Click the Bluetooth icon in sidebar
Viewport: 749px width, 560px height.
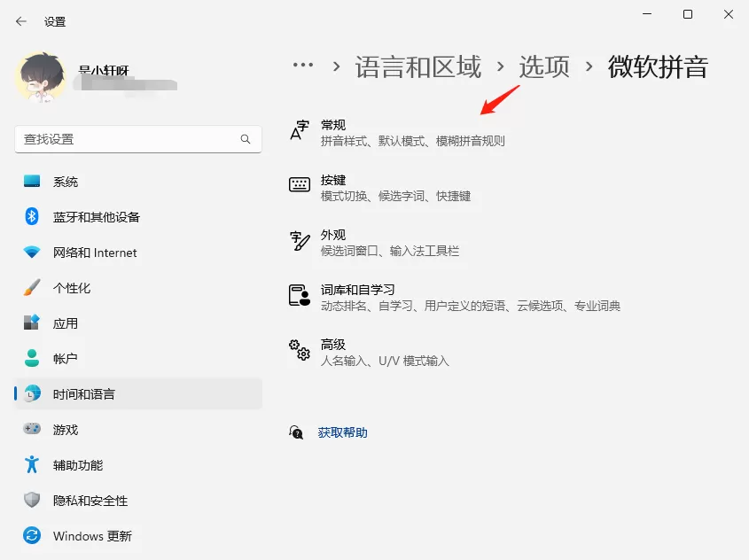[32, 217]
